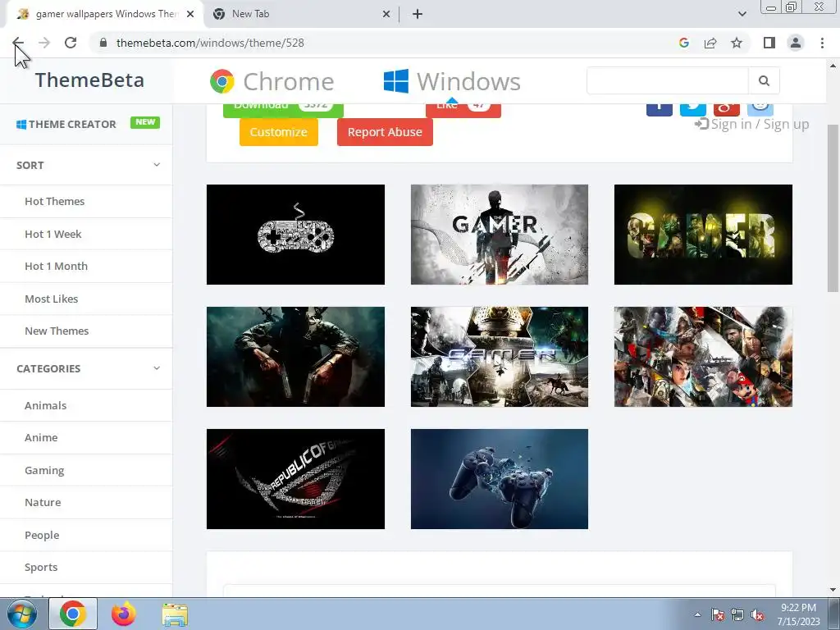840x630 pixels.
Task: Sort by New Themes
Action: tap(57, 331)
